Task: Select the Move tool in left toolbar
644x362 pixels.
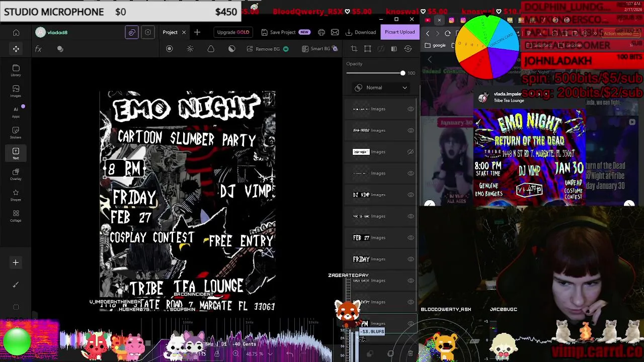Action: click(16, 49)
